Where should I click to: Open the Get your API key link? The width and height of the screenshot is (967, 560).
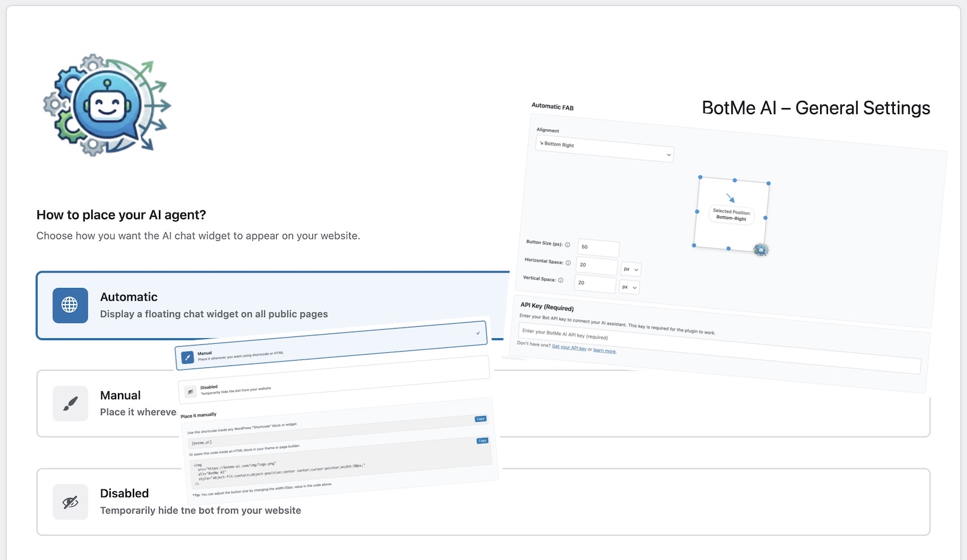[x=569, y=347]
